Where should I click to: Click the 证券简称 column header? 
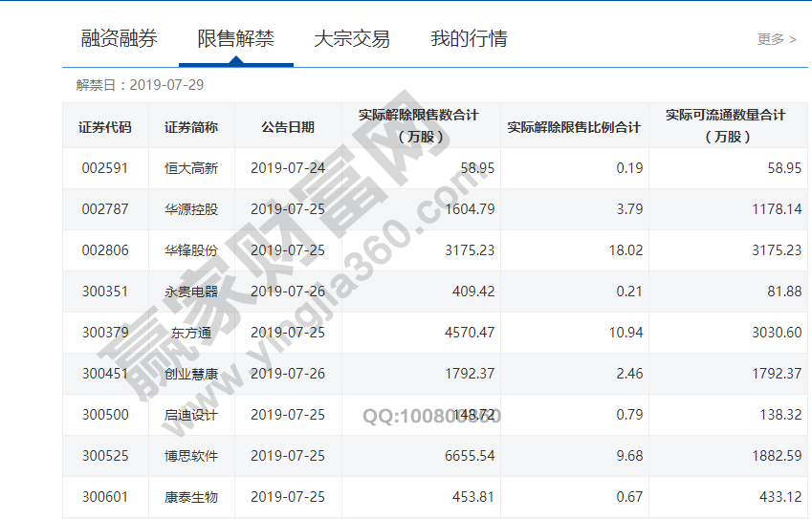(191, 127)
